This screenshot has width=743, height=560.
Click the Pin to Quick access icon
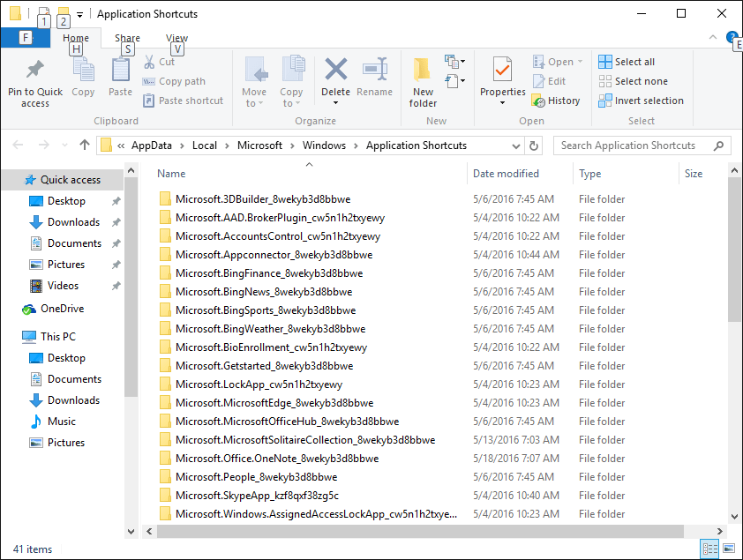click(x=35, y=70)
